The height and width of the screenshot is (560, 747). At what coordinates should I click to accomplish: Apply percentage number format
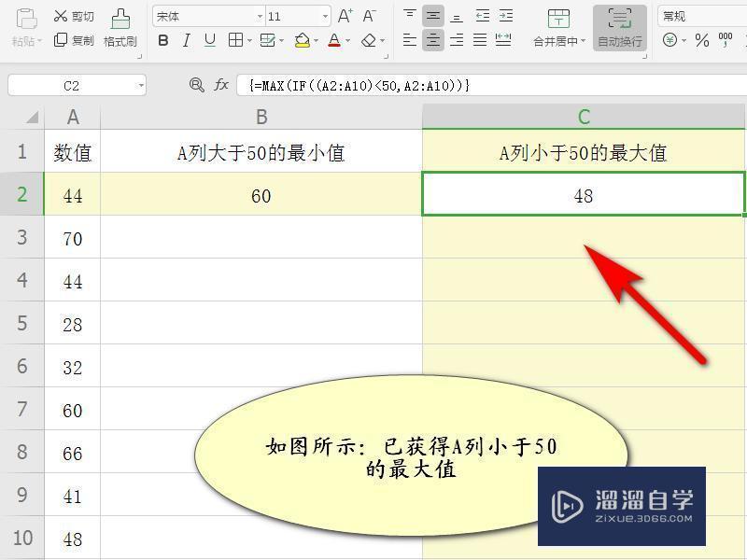701,39
